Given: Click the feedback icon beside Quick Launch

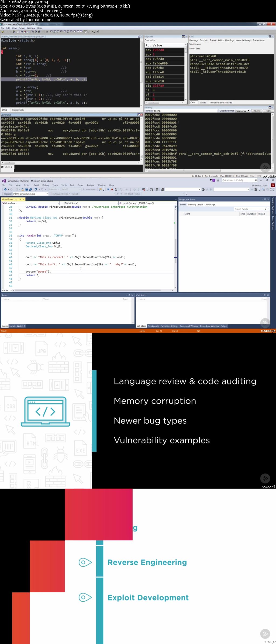Looking at the screenshot, I should pyautogui.click(x=219, y=180).
